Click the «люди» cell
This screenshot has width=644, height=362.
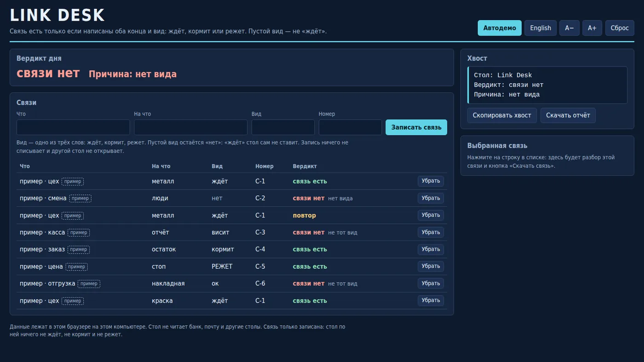click(160, 198)
